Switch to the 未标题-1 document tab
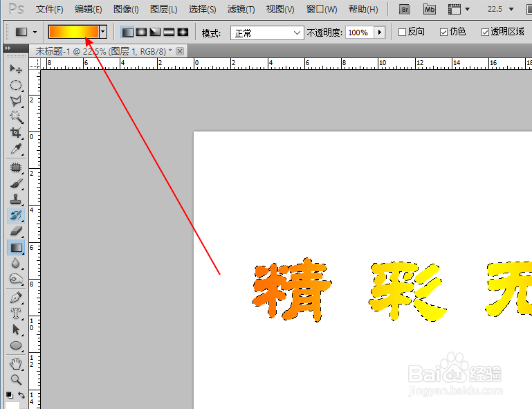The width and height of the screenshot is (532, 409). (104, 51)
